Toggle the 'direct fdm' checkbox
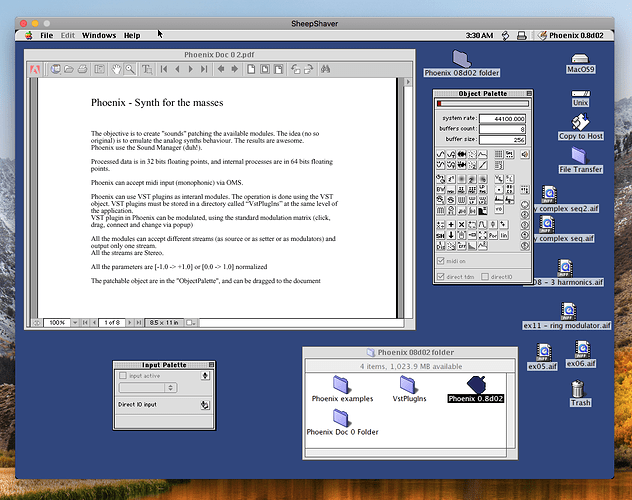The height and width of the screenshot is (500, 632). click(x=441, y=277)
